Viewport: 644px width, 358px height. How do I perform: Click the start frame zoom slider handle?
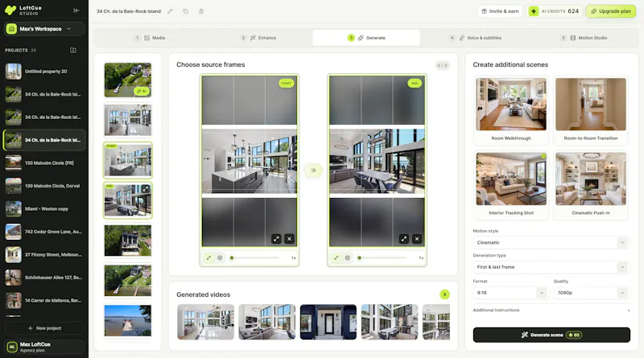pyautogui.click(x=232, y=257)
